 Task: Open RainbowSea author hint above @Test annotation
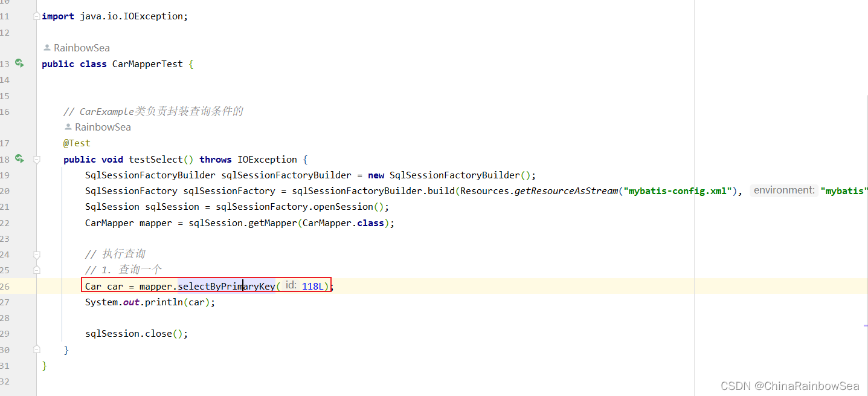(x=103, y=127)
